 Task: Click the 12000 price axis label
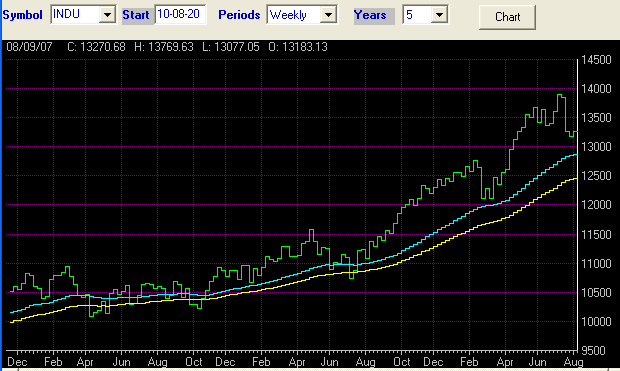click(596, 205)
